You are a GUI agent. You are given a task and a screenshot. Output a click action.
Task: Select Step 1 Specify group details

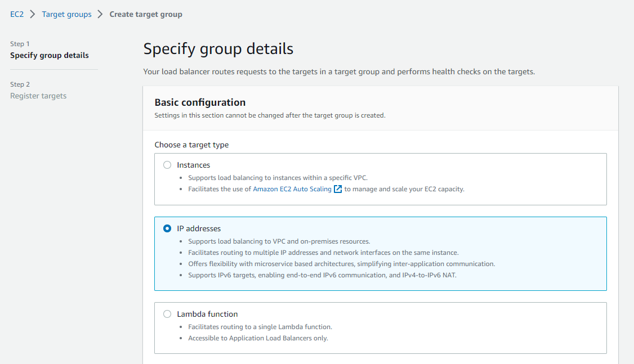(x=50, y=55)
